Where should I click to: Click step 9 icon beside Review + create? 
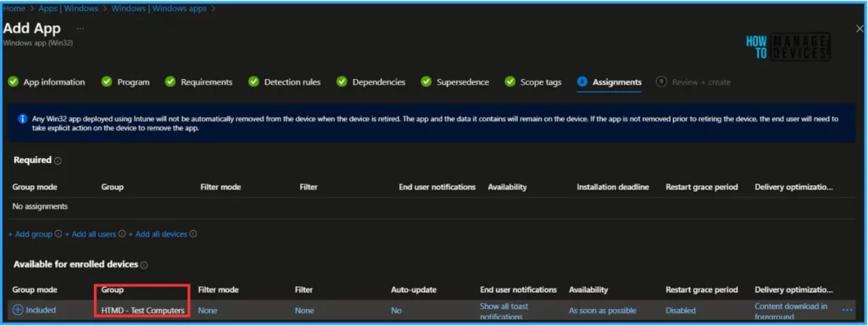coord(661,82)
